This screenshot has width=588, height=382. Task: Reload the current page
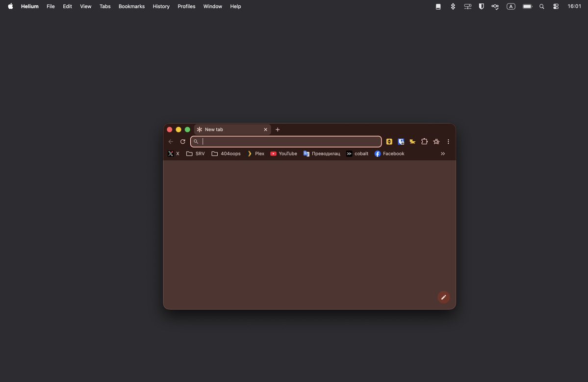coord(182,142)
